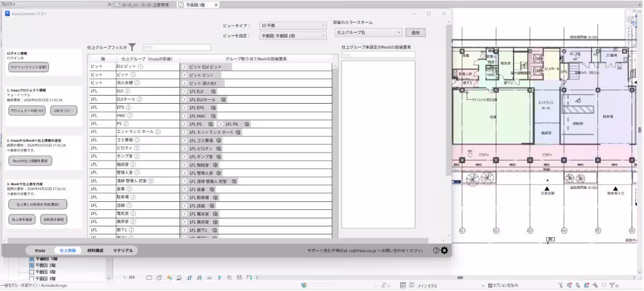The image size is (644, 291).
Task: Remove the 1FL ELV room tag
Action: [185, 91]
